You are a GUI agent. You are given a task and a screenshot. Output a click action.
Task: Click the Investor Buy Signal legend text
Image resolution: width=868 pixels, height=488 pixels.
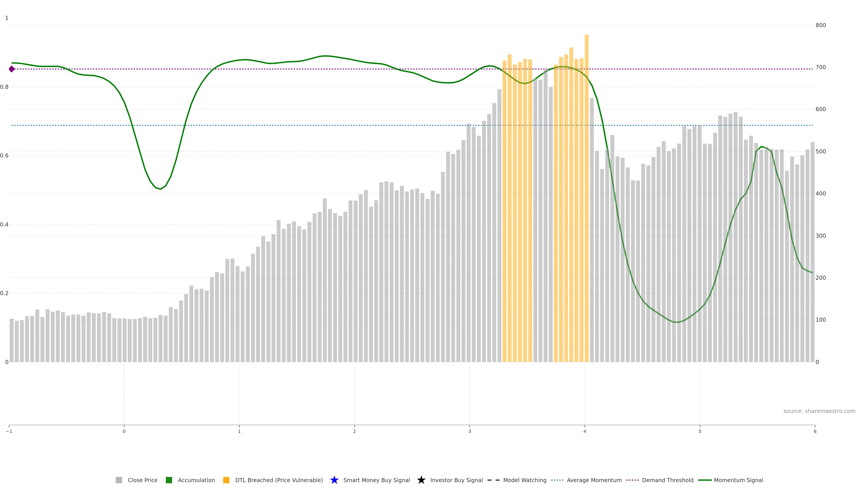tap(456, 480)
